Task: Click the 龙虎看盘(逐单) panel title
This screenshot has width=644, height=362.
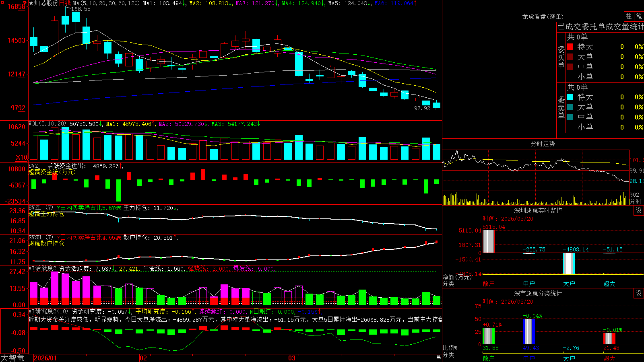Action: point(543,16)
